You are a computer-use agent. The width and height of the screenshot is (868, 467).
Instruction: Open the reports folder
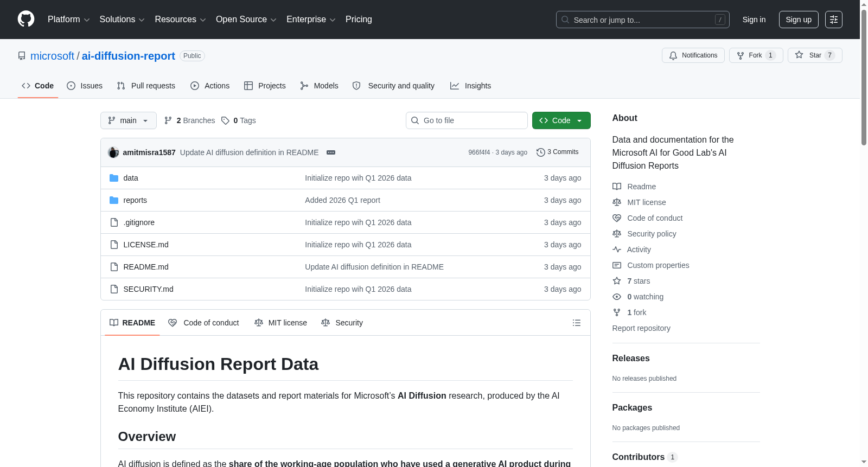coord(135,200)
